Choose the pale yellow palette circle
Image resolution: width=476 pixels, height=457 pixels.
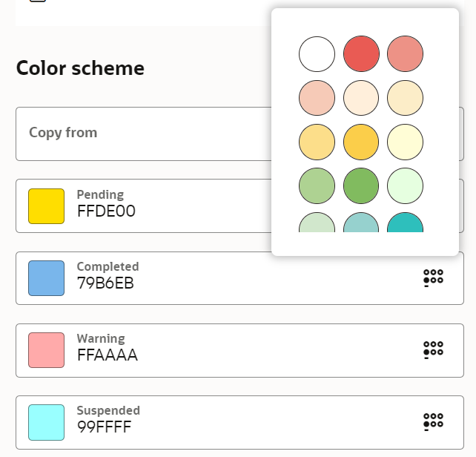click(x=406, y=142)
